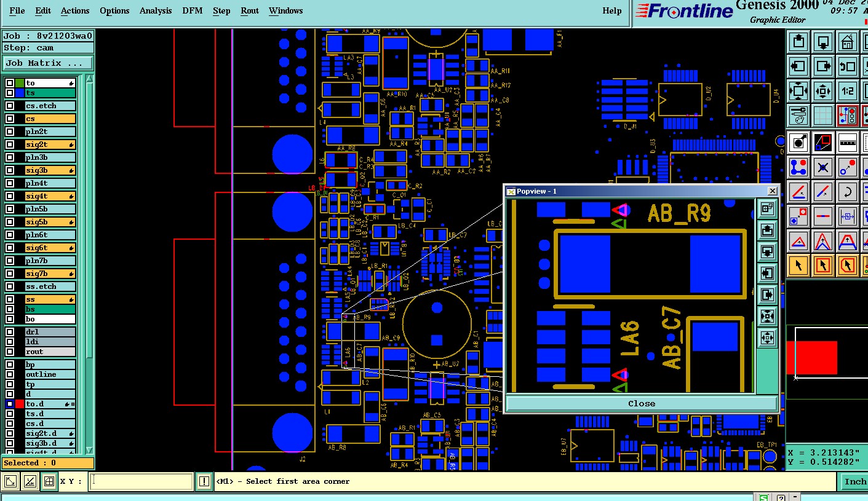868x501 pixels.
Task: Click the previous view icon beside pan right
Action: (848, 66)
